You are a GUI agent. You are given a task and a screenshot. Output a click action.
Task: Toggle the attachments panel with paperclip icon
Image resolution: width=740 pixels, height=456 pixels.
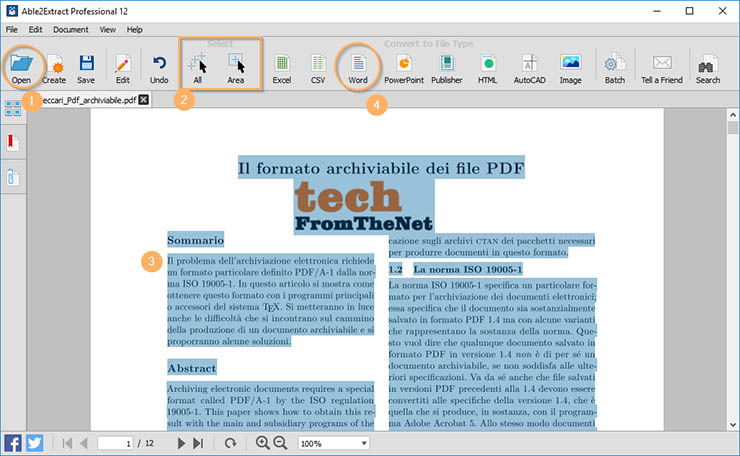pyautogui.click(x=14, y=178)
